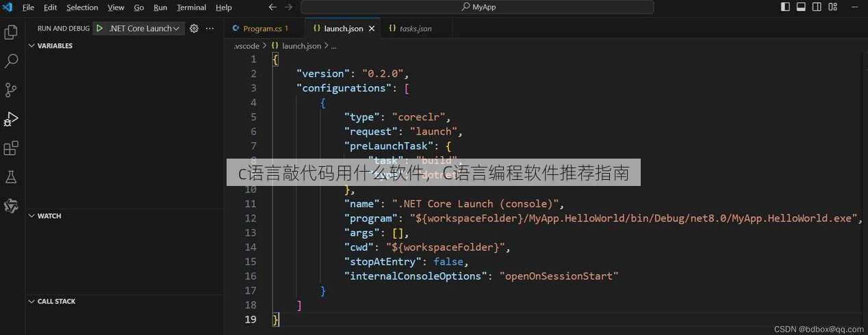Image resolution: width=868 pixels, height=335 pixels.
Task: Open the Selection menu
Action: [82, 8]
